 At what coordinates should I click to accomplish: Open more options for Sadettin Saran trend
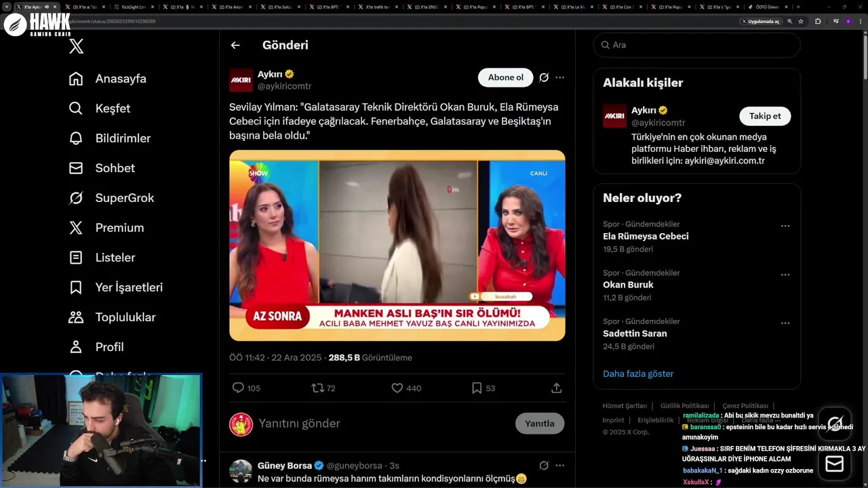tap(785, 323)
